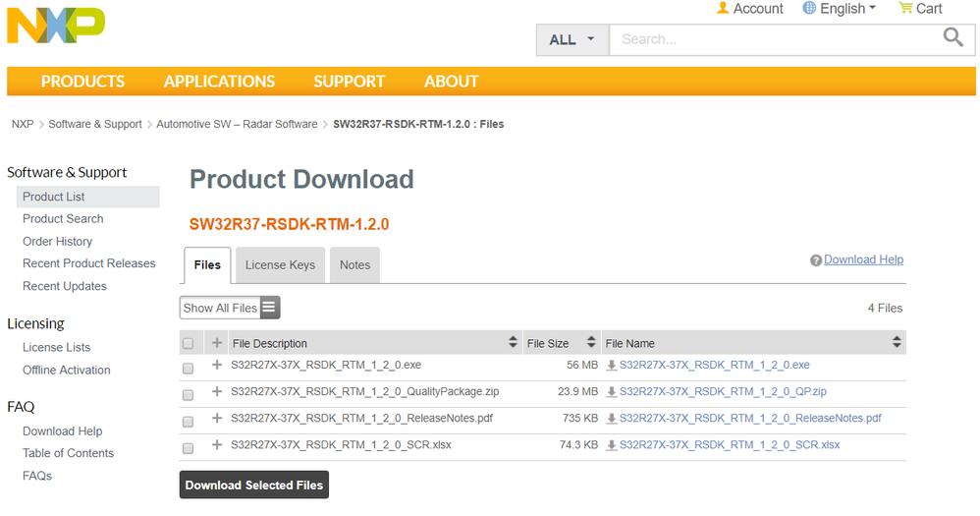The image size is (980, 516).
Task: Click the magnifier search icon
Action: [953, 37]
